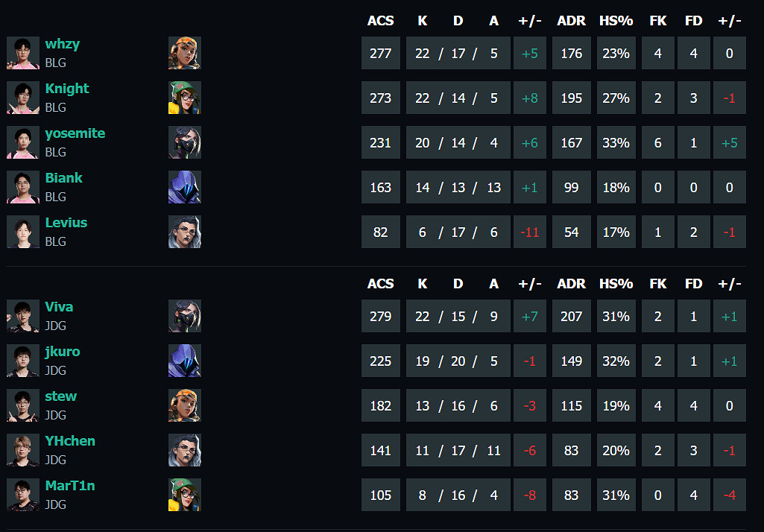764x532 pixels.
Task: Click Levius's agent icon
Action: [184, 232]
